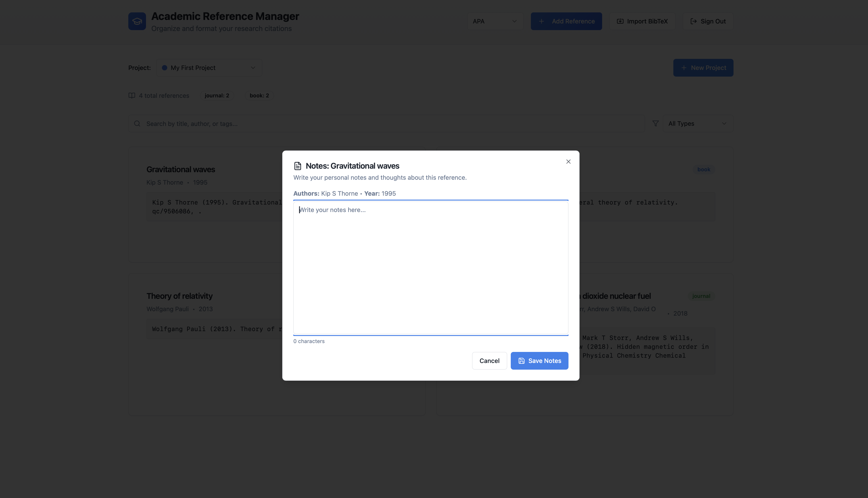The width and height of the screenshot is (868, 498).
Task: Click the 'Notes: Gravitational waves' dialog title
Action: point(352,166)
